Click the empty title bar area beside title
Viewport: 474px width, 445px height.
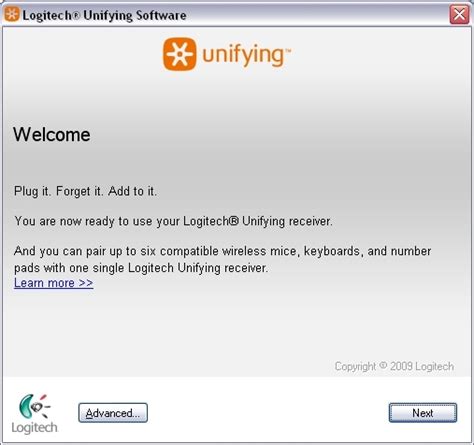(x=317, y=15)
